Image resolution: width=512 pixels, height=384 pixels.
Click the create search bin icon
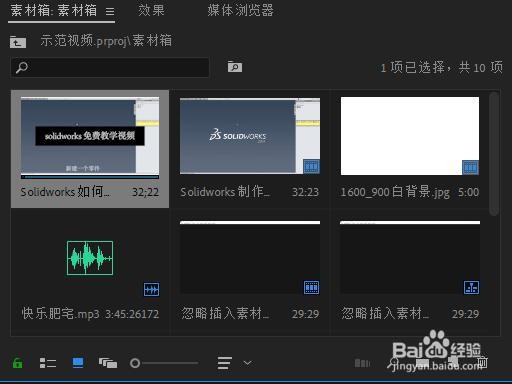click(235, 67)
